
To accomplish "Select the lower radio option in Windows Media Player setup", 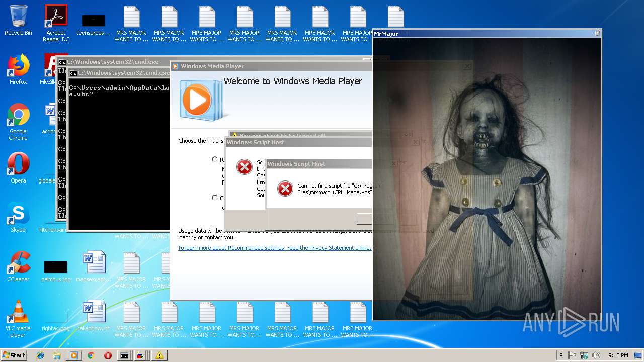I will [215, 198].
